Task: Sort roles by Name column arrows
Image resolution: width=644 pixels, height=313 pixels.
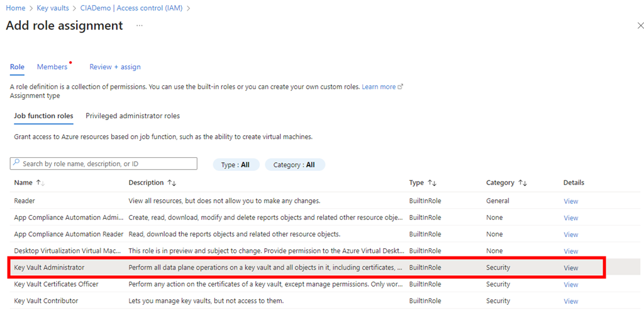Action: coord(40,183)
